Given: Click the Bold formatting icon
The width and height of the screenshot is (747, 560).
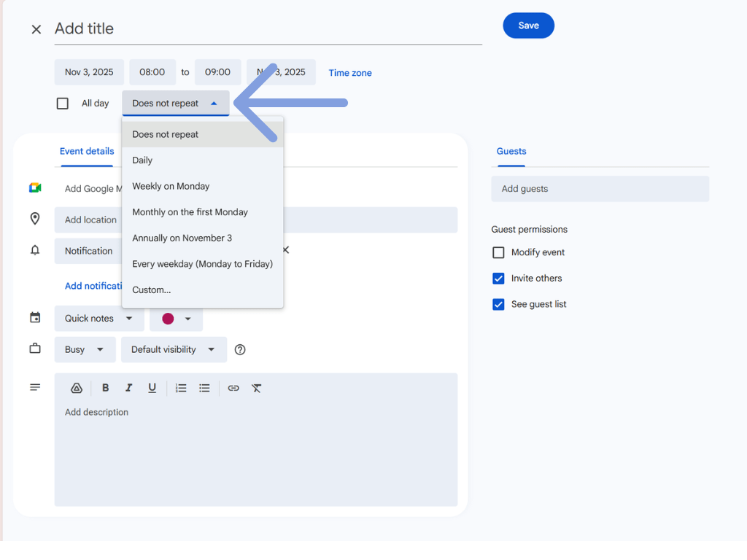Looking at the screenshot, I should 106,388.
